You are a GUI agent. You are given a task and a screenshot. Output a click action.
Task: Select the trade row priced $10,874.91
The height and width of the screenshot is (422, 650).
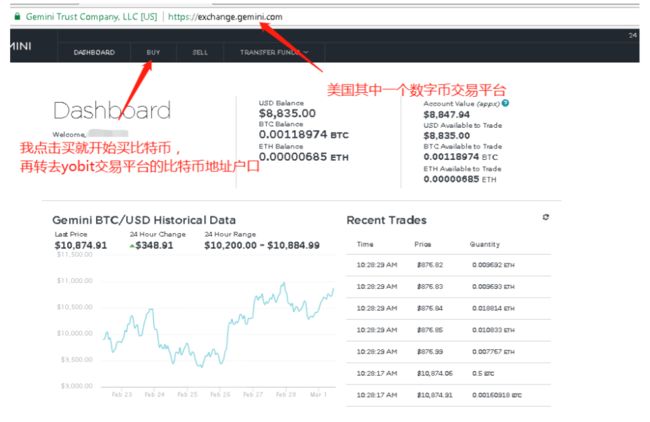click(x=449, y=395)
